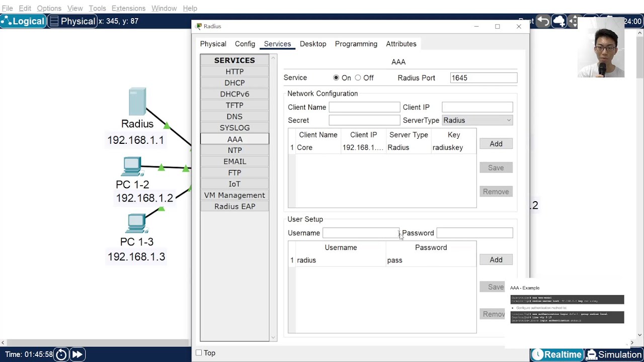Screen dimensions: 644x362
Task: Click the pass password cell
Action: coord(431,260)
